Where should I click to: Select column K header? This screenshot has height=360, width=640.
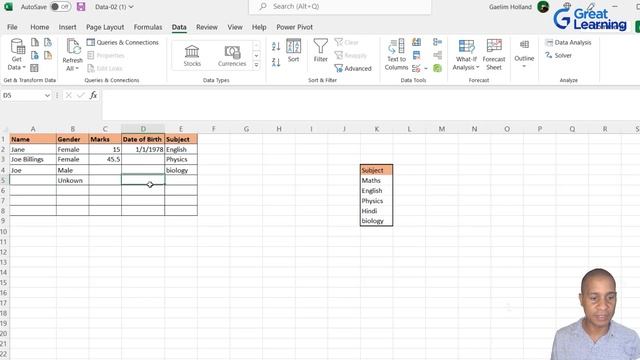[376, 129]
